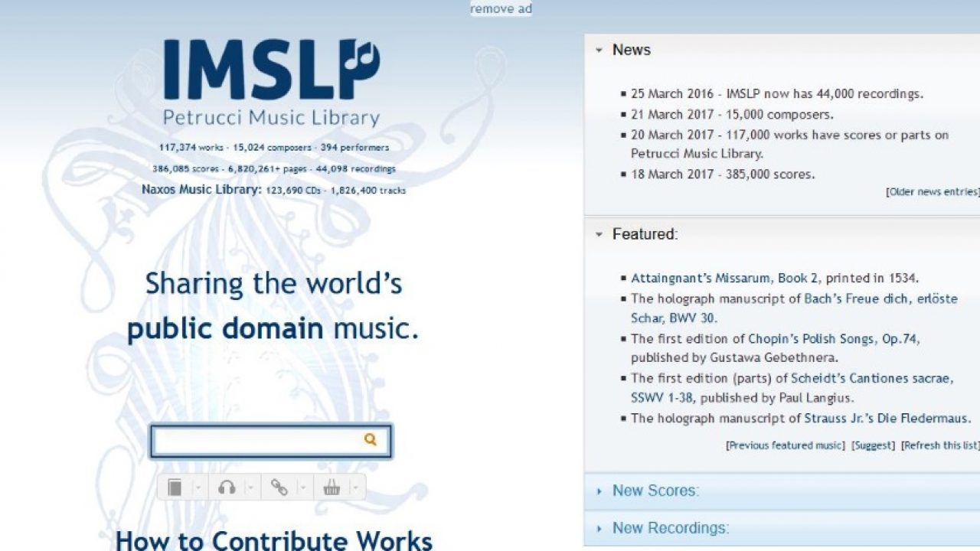Click '117,374 works' statistic
Screen dimensions: 980x551
191,148
